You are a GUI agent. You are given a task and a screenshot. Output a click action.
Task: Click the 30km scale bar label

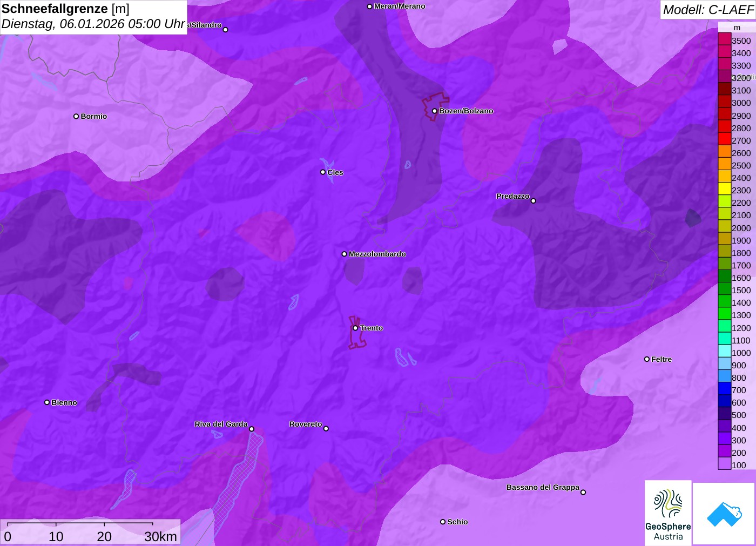160,536
